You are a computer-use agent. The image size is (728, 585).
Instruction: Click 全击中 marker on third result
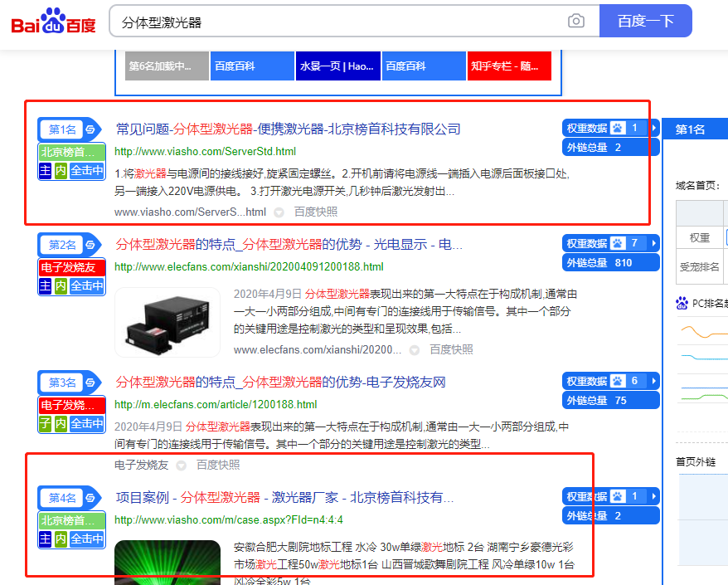coord(87,423)
